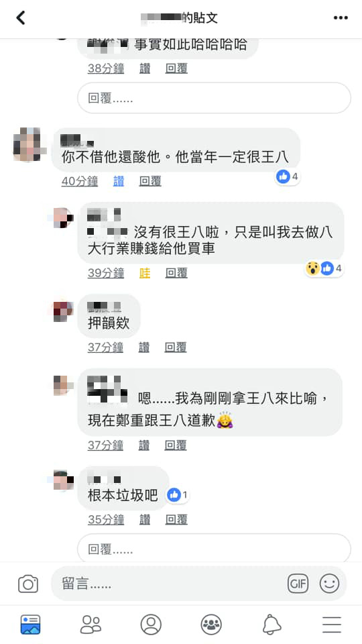Open the three-dot more options menu

coord(341,17)
